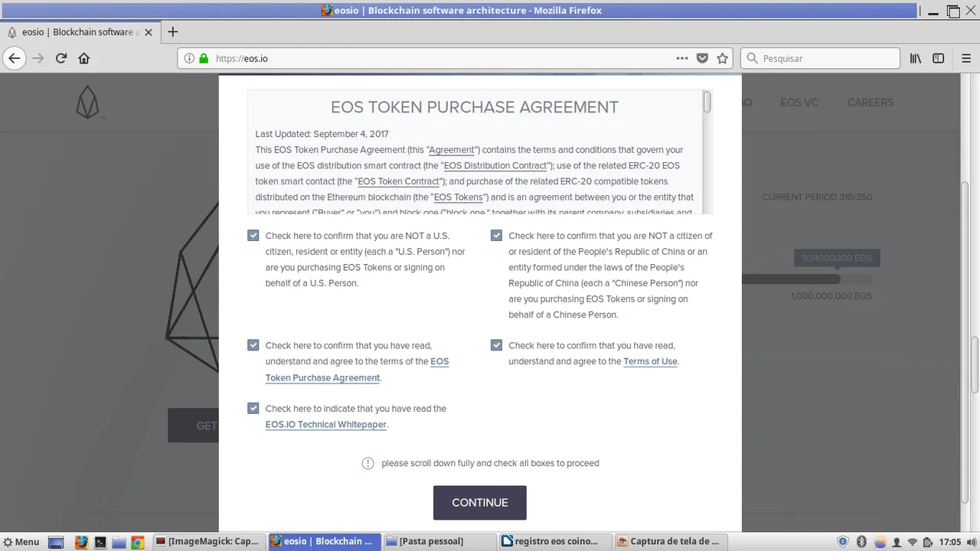The width and height of the screenshot is (980, 551).
Task: Click the volume speaker tray icon
Action: [972, 542]
